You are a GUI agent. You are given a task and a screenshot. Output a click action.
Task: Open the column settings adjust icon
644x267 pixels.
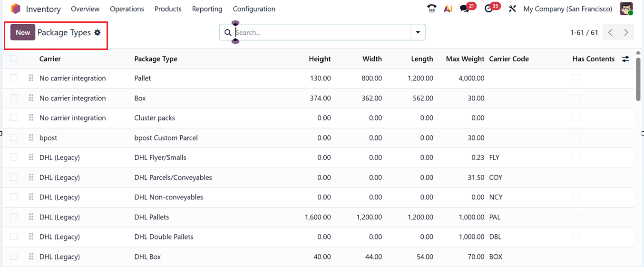625,59
